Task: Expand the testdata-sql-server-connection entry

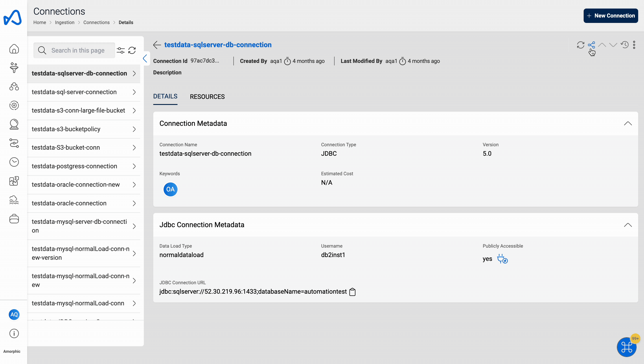Action: [x=134, y=92]
